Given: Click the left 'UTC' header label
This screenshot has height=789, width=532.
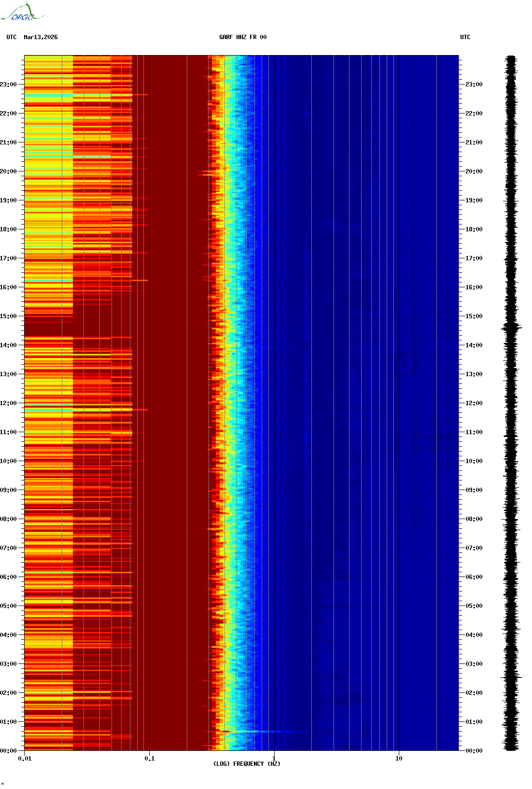Looking at the screenshot, I should point(12,37).
